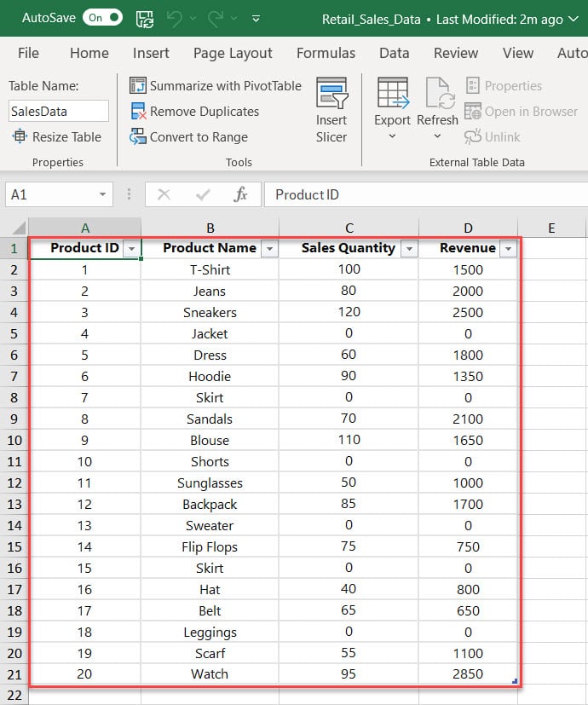Toggle the AutoSave switch

pyautogui.click(x=102, y=18)
